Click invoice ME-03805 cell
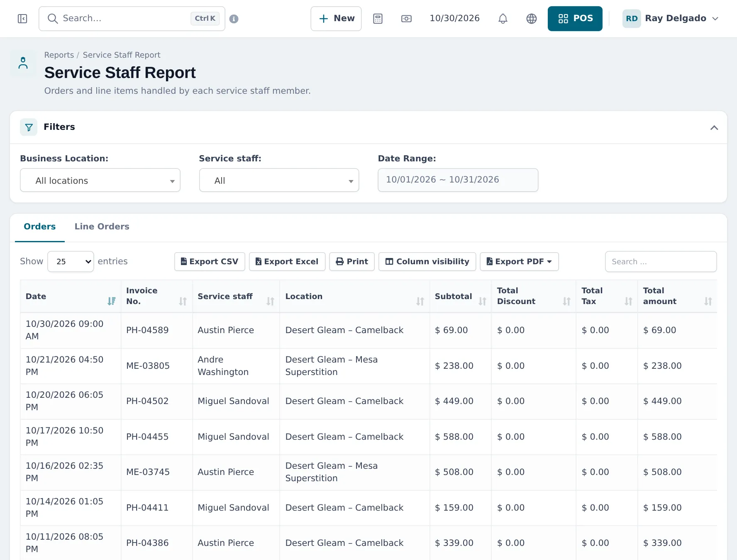 click(156, 366)
